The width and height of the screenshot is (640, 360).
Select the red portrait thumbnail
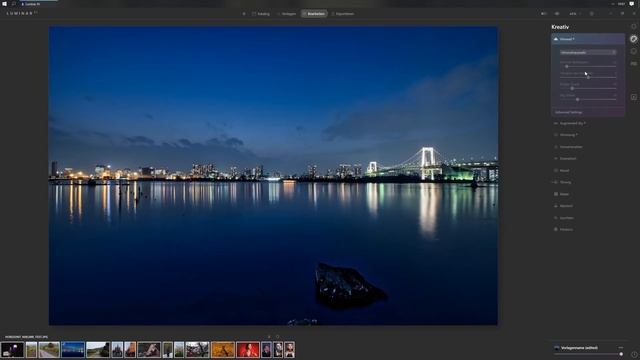pos(248,350)
